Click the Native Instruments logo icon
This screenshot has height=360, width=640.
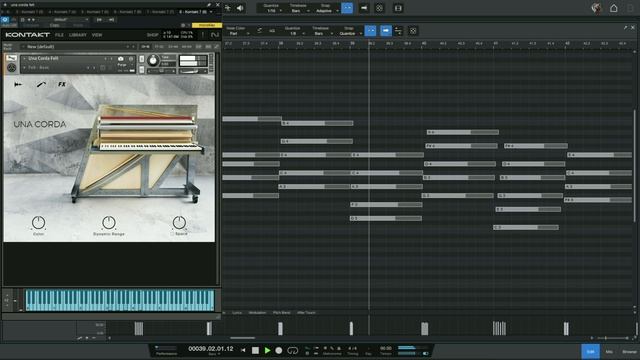215,35
